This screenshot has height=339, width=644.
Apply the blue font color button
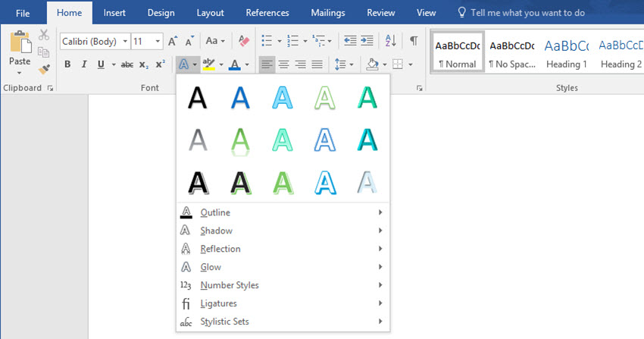pyautogui.click(x=235, y=64)
